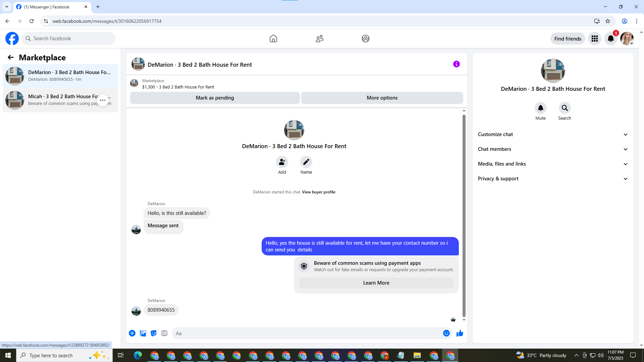
Task: Open the emoji picker in the message box
Action: (x=446, y=333)
